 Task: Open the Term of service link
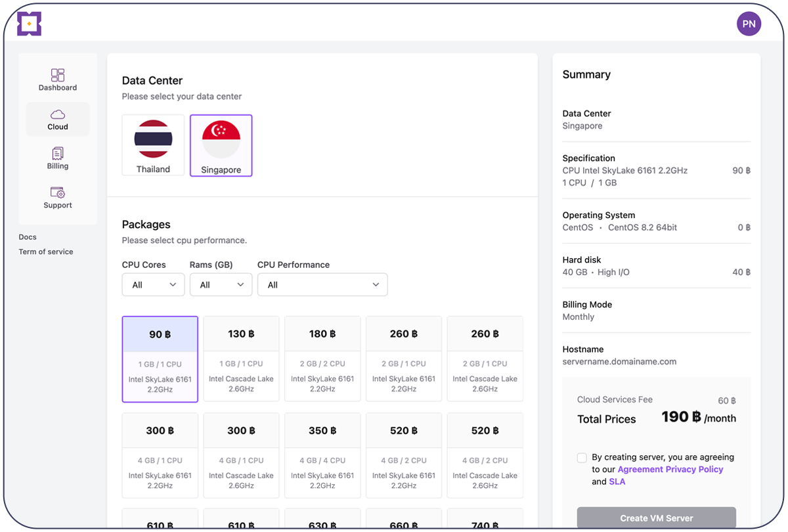(x=46, y=252)
